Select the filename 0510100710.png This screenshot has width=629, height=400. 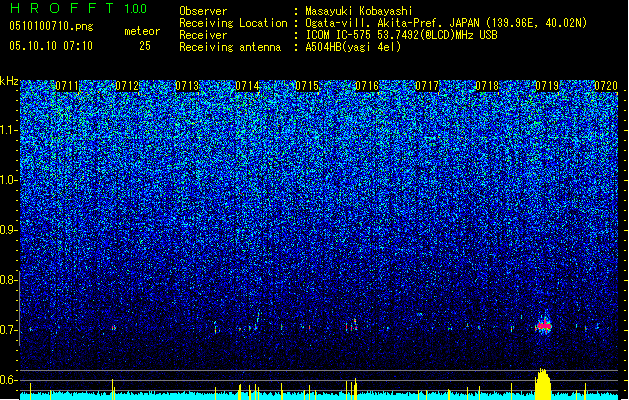pos(51,26)
